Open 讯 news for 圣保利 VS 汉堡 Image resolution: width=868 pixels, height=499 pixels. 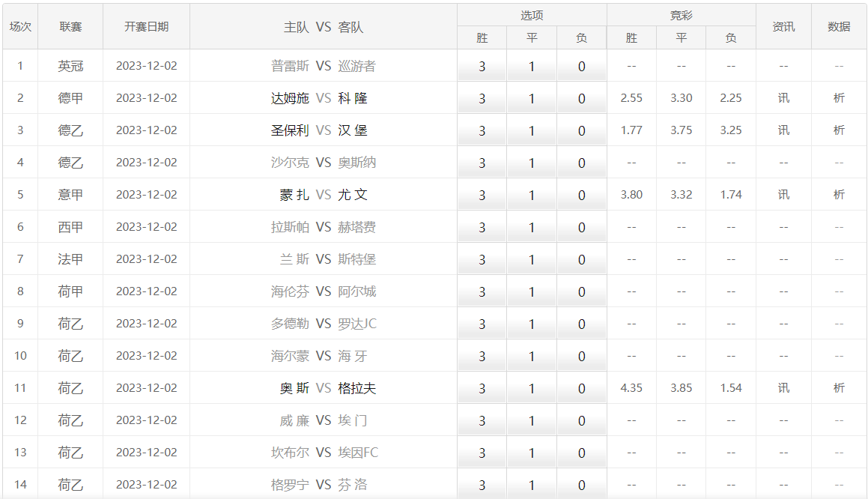(783, 130)
